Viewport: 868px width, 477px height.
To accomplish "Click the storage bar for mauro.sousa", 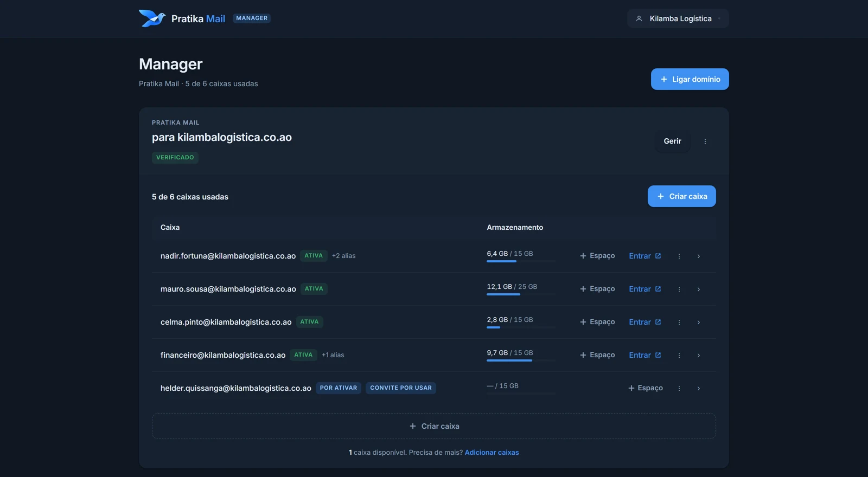I will click(x=521, y=294).
